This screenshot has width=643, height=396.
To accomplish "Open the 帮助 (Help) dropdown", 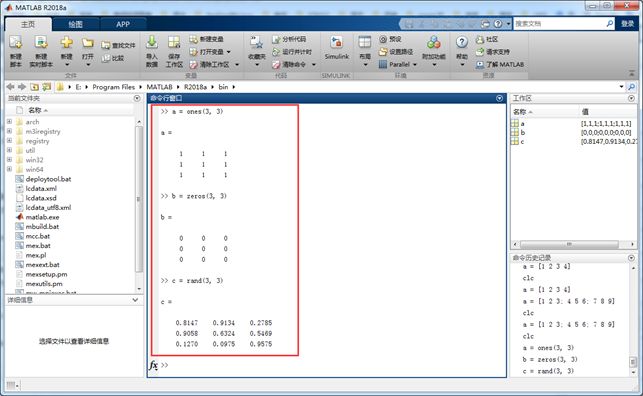I will [462, 65].
